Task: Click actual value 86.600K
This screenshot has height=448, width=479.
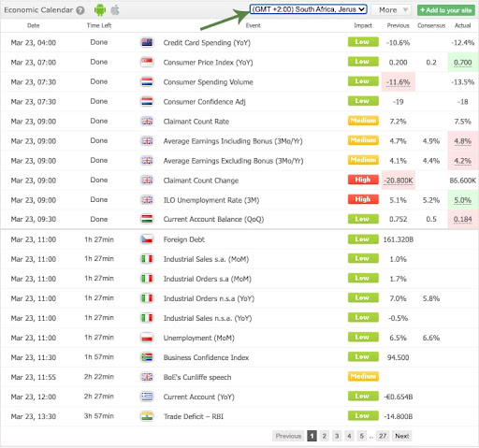Action: 463,181
